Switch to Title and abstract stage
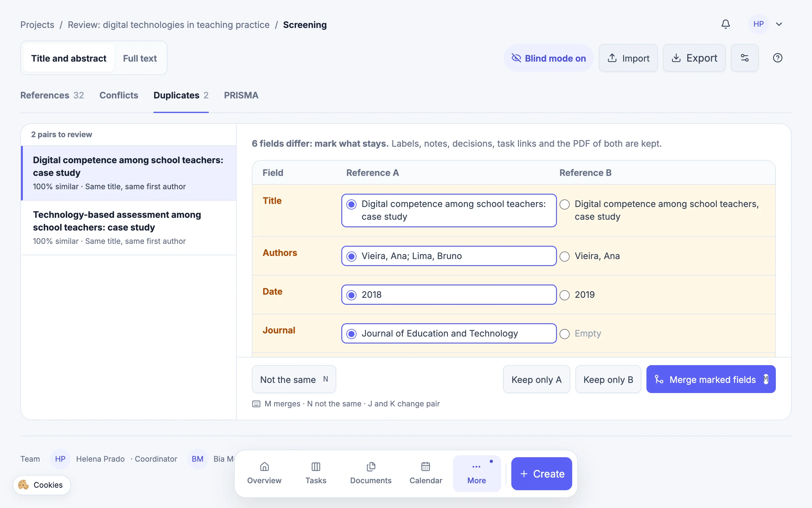 69,58
